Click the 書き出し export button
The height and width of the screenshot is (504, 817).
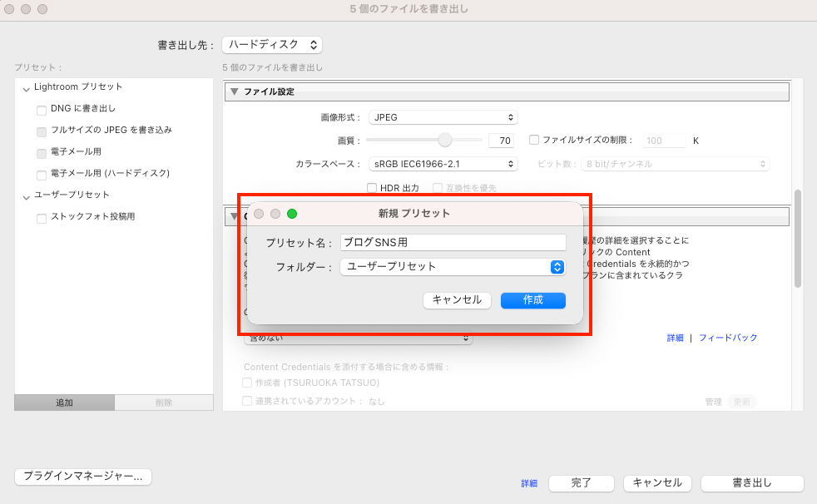pos(751,482)
